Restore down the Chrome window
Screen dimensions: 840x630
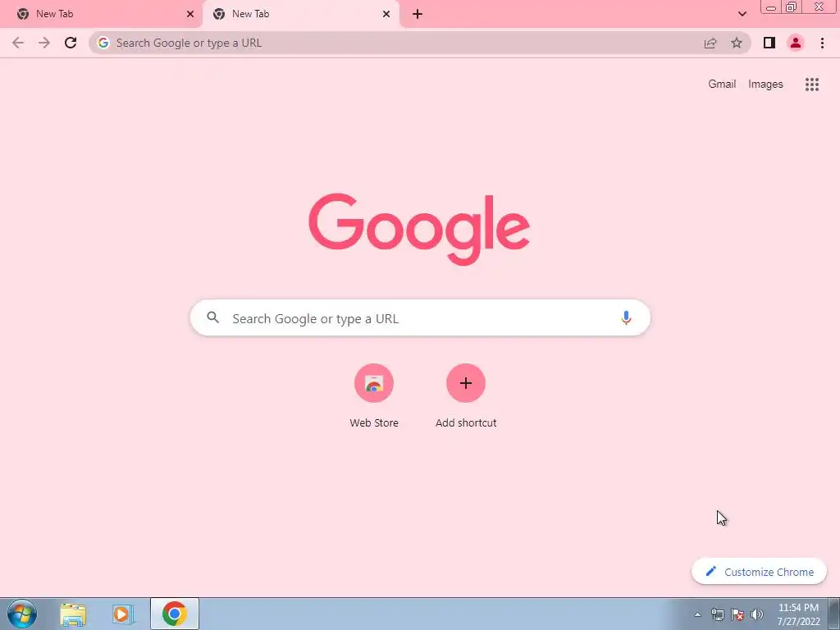pos(791,7)
